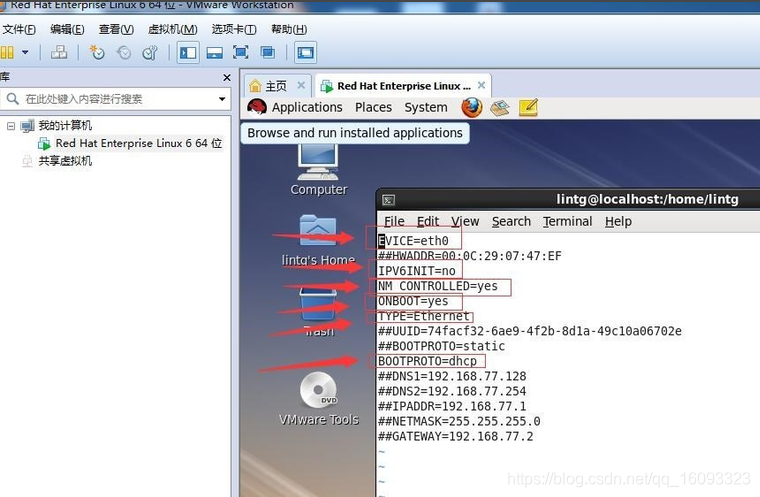Click the console view toolbar icon
760x497 pixels.
click(x=305, y=52)
